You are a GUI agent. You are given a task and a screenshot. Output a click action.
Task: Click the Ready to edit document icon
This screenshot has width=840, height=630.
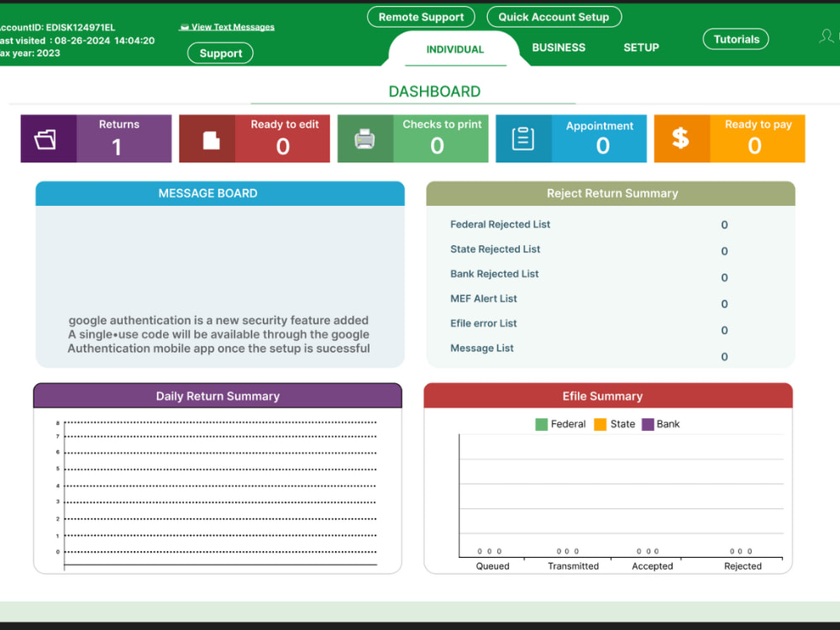pos(211,140)
